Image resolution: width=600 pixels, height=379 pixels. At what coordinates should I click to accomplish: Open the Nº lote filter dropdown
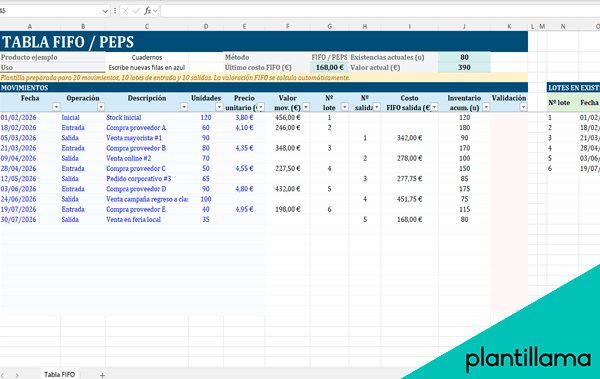(x=345, y=107)
